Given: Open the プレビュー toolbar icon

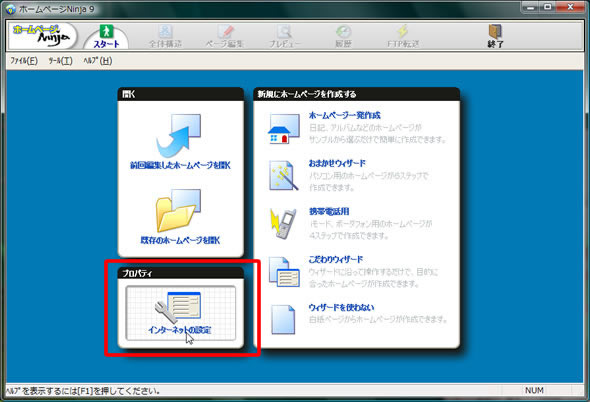Looking at the screenshot, I should point(285,37).
